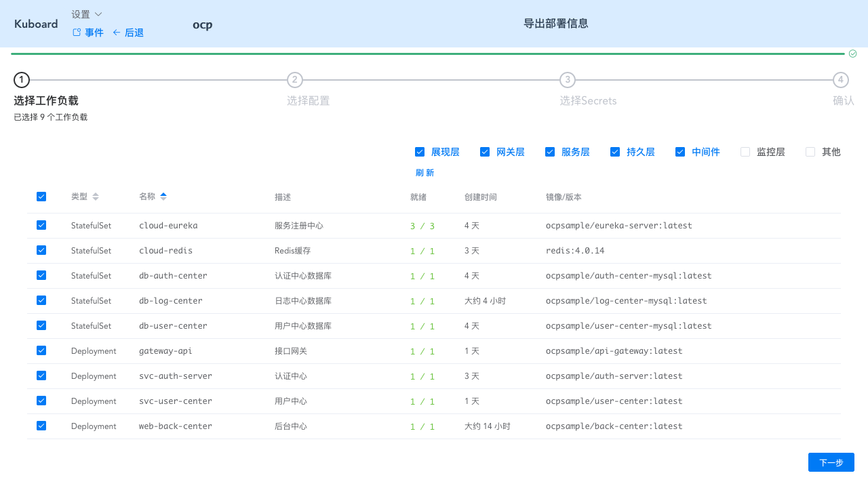
Task: Click the db-auth-center name cell
Action: [x=173, y=276]
